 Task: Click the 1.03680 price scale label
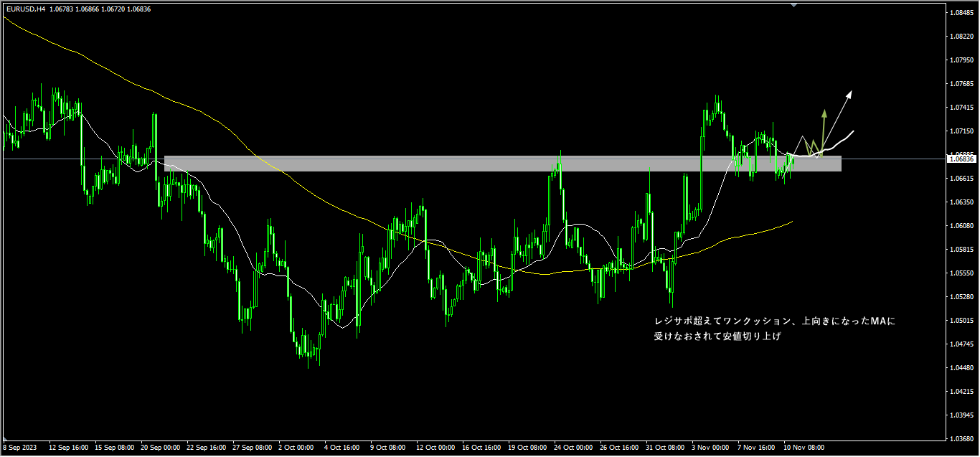(x=959, y=438)
